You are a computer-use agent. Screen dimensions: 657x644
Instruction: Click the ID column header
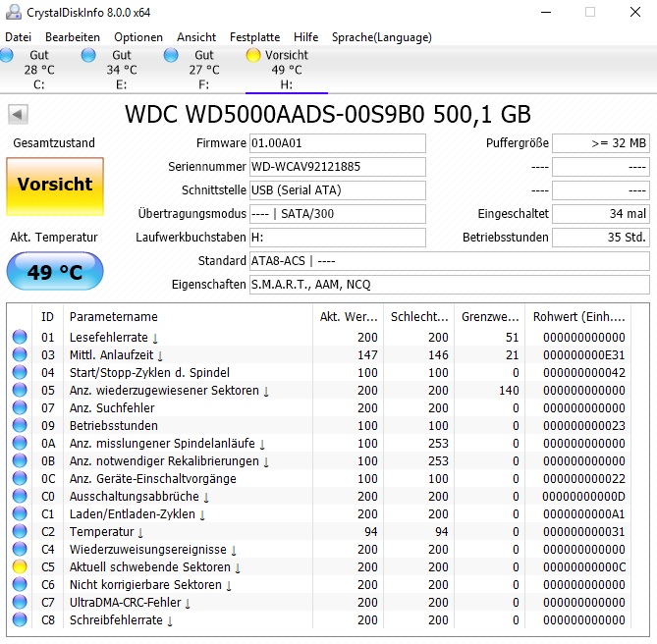point(47,316)
